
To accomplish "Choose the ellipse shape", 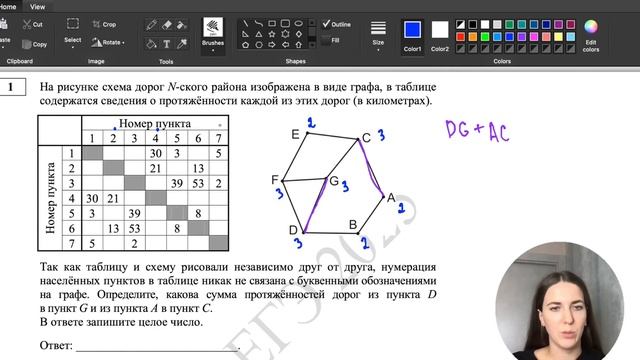I will pyautogui.click(x=299, y=24).
